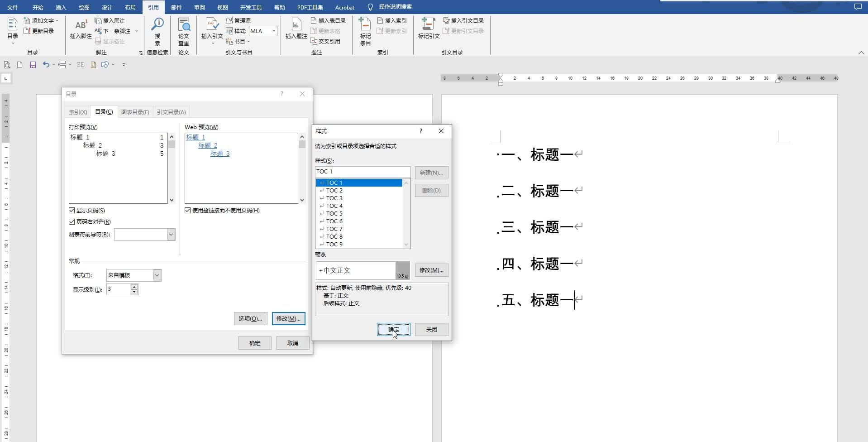Viewport: 868px width, 442px height.
Task: Open the footnote group dialog launcher
Action: click(x=141, y=53)
